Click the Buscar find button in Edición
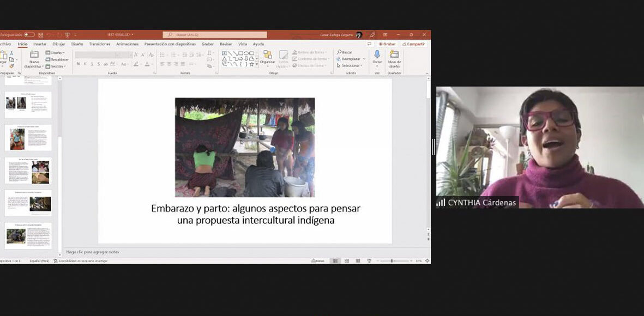The image size is (644, 316). 345,52
